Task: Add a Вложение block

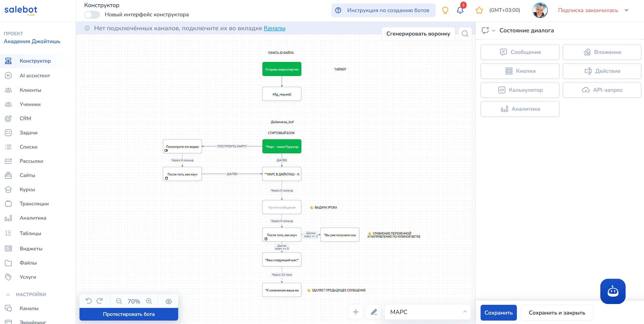Action: (x=602, y=52)
